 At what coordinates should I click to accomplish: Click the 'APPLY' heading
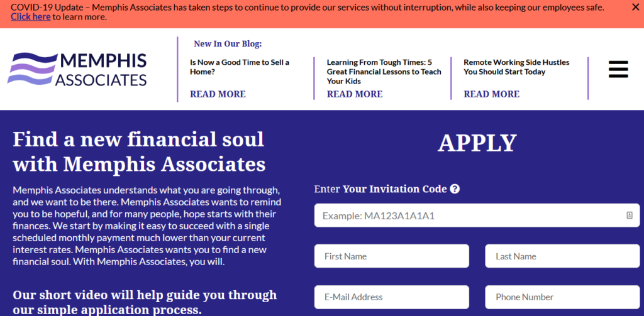point(477,143)
